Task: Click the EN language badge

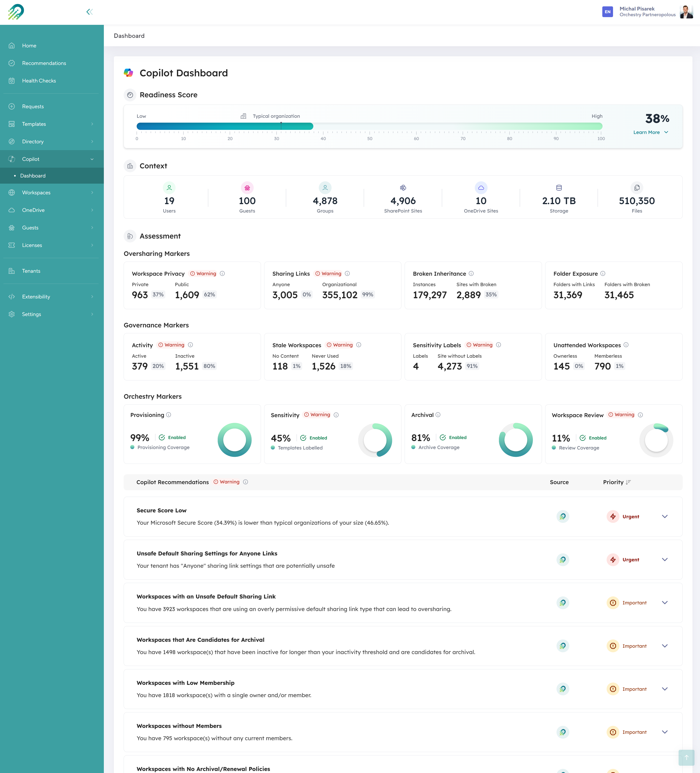Action: (608, 11)
